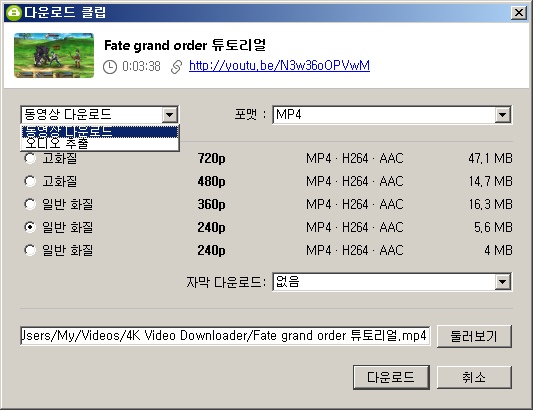Click the 다운로드 button
This screenshot has height=410, width=533.
[x=391, y=377]
